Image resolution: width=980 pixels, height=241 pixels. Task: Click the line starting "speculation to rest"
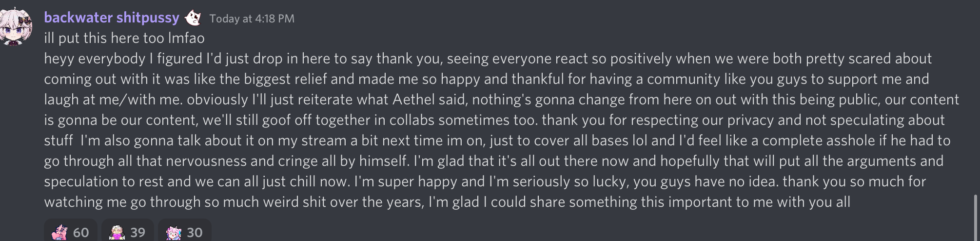tap(485, 181)
